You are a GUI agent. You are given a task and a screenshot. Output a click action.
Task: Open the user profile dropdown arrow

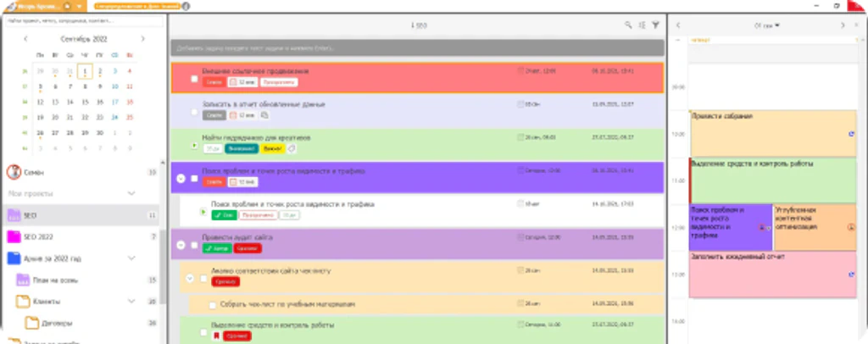pos(80,7)
